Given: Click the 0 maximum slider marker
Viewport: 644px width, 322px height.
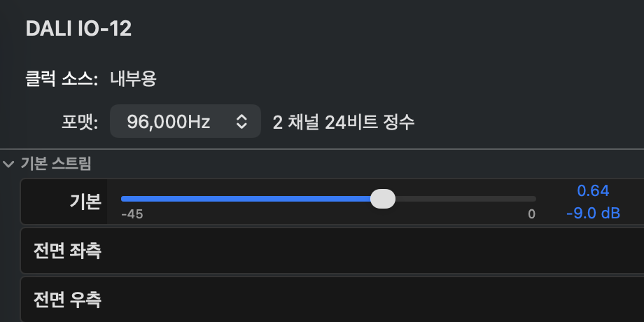Looking at the screenshot, I should pos(531,214).
